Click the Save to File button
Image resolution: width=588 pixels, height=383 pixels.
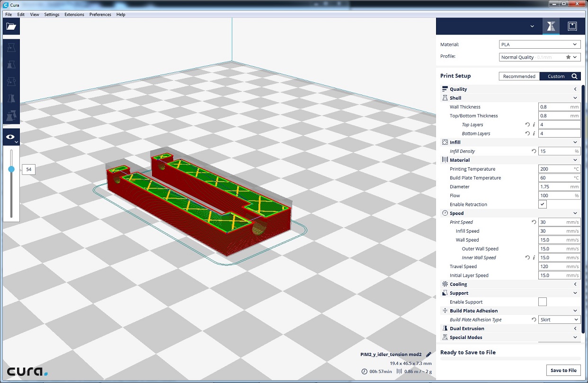(x=563, y=370)
